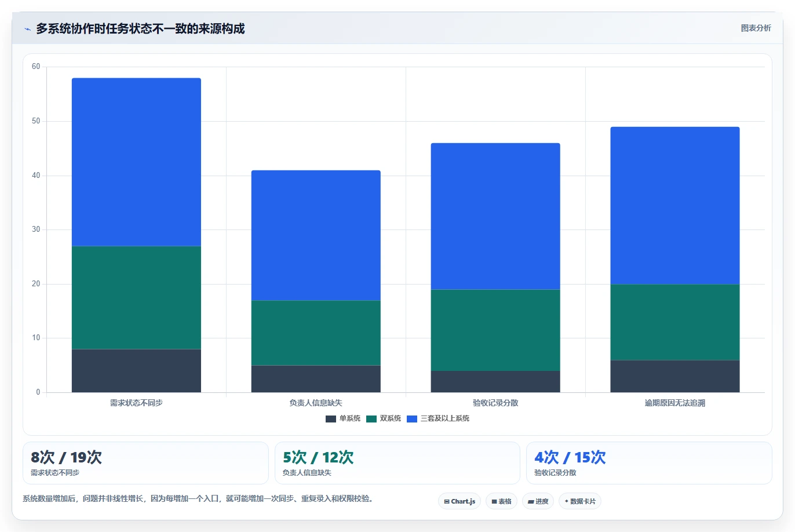This screenshot has height=532, width=795.
Task: Click 验收记录分散 caption in third stat card
Action: pos(556,473)
